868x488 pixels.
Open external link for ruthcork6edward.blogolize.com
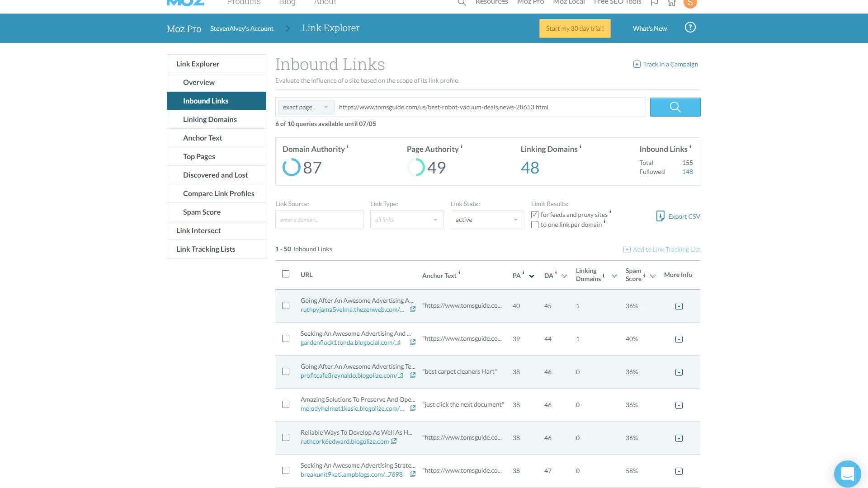(394, 441)
